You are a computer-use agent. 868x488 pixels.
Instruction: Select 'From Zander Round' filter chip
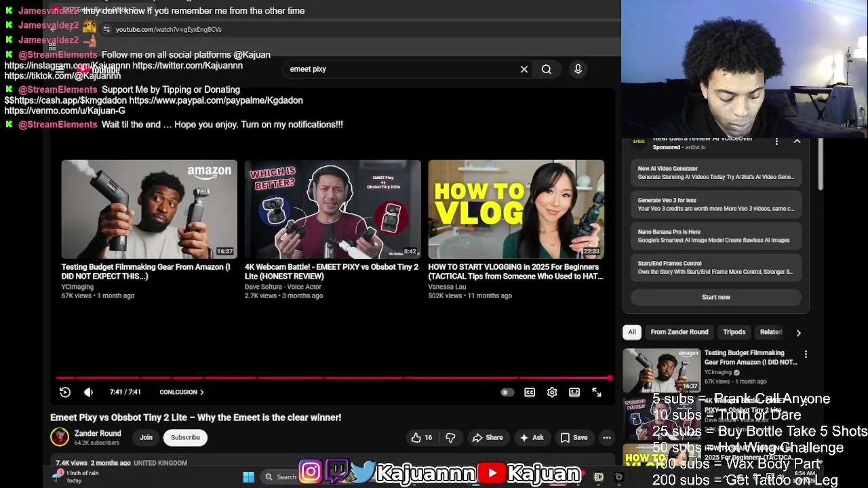679,332
